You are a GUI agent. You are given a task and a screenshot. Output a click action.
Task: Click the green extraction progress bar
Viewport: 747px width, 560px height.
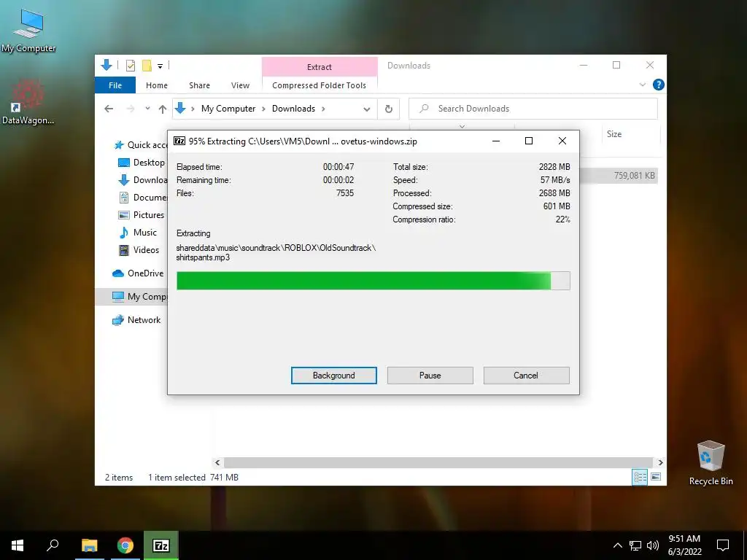tap(373, 281)
